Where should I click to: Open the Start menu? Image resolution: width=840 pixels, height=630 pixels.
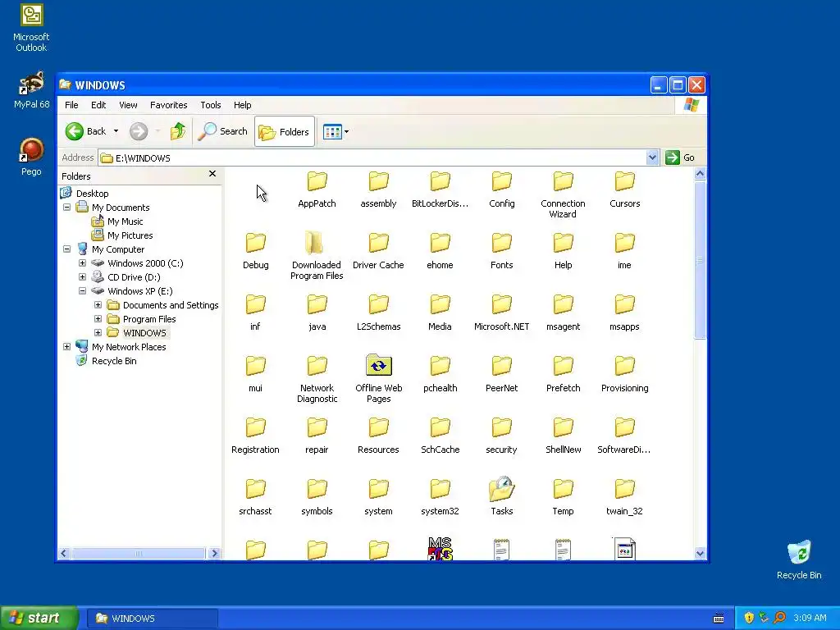[39, 618]
